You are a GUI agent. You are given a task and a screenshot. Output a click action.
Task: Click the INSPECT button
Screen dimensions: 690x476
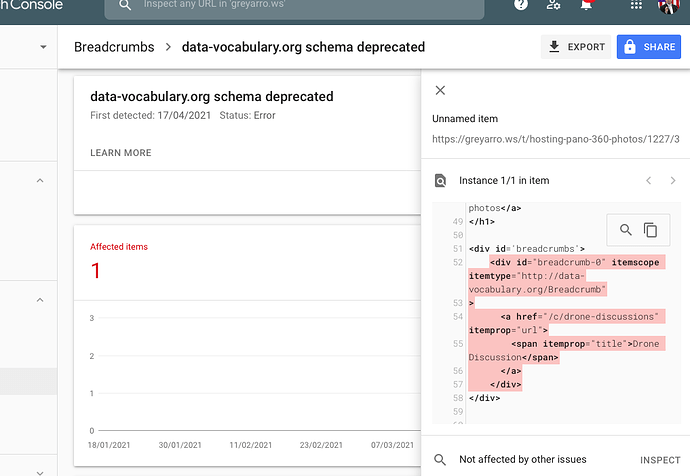660,460
